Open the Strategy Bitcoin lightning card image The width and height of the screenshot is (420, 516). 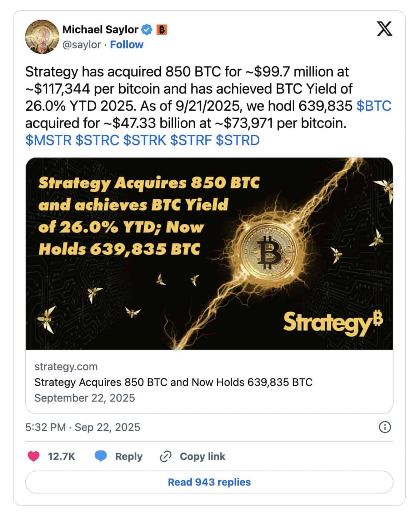[x=209, y=254]
